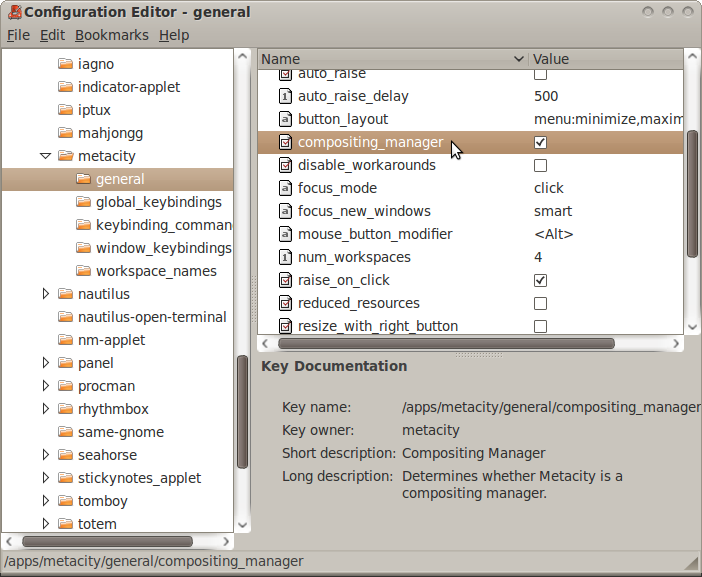The width and height of the screenshot is (702, 577).
Task: Expand the procman tree node
Action: click(46, 386)
